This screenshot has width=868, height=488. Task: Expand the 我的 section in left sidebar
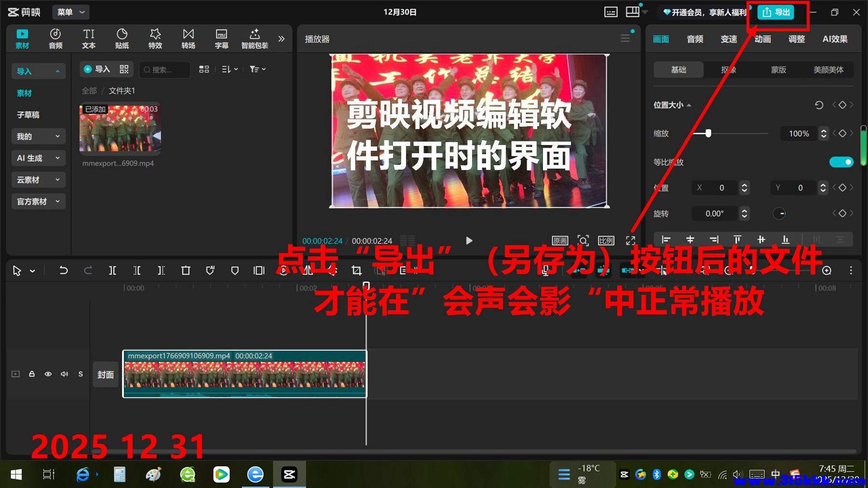point(38,136)
